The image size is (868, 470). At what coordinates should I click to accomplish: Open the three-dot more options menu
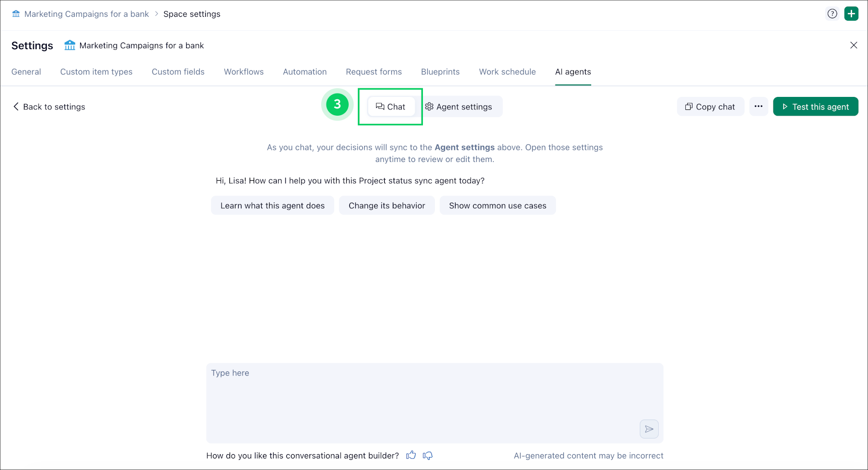click(759, 107)
